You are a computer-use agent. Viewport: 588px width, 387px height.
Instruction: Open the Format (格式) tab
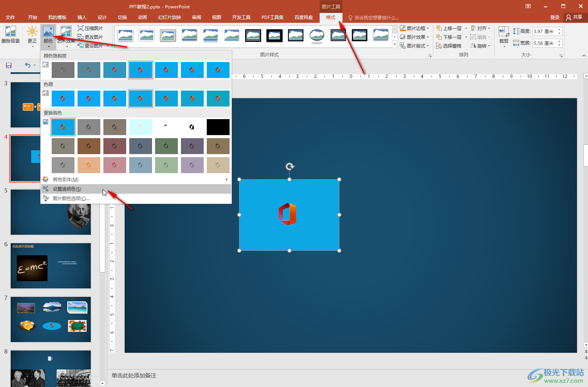pos(331,18)
